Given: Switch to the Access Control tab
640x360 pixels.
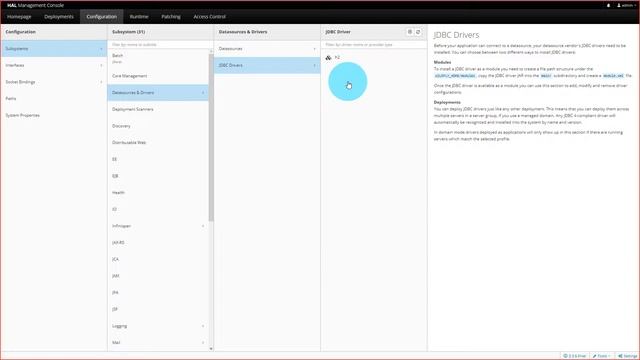Looking at the screenshot, I should pos(209,17).
